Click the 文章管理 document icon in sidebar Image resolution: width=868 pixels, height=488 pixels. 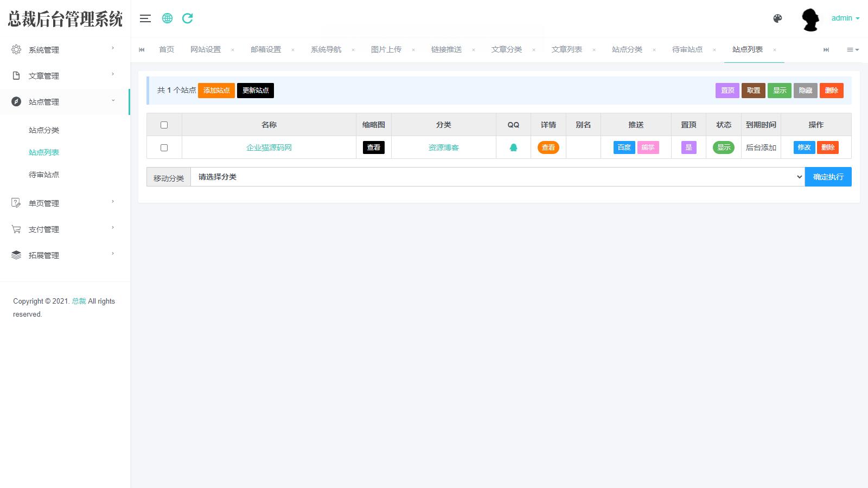pos(16,75)
